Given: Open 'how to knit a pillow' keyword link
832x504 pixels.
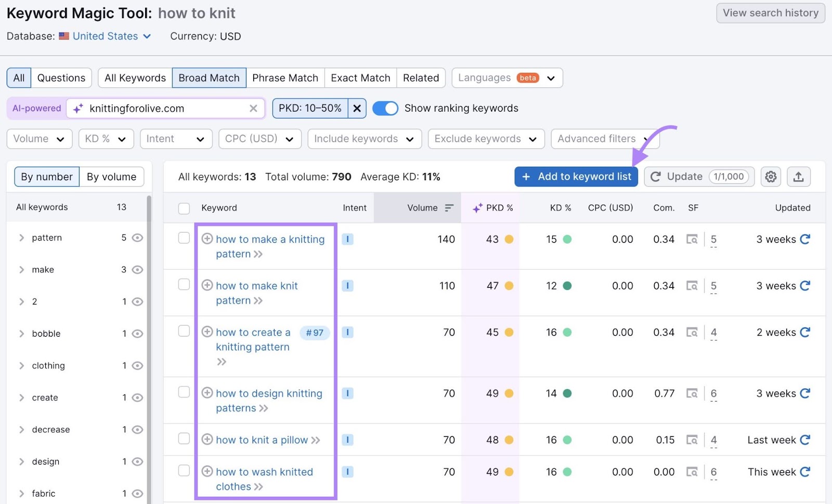Looking at the screenshot, I should coord(262,440).
